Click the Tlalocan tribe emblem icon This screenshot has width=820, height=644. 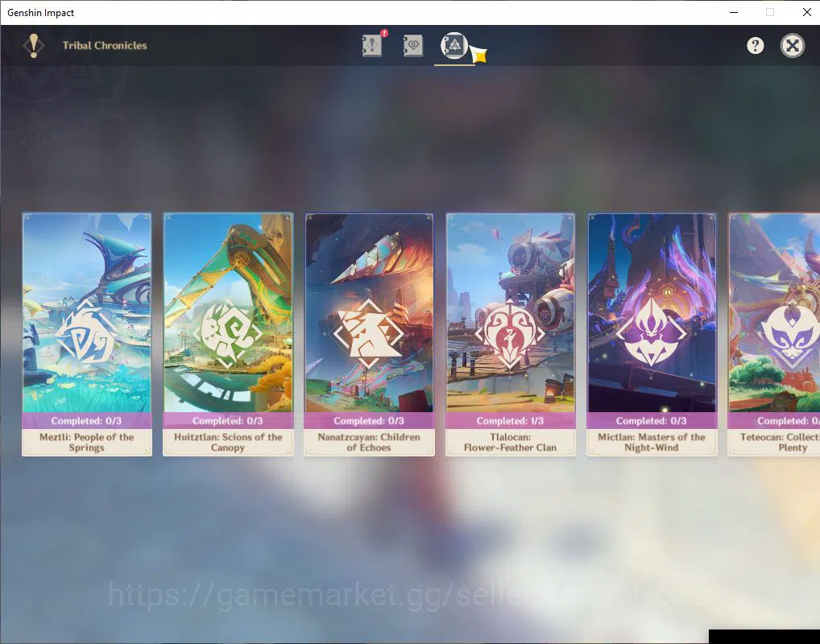511,335
